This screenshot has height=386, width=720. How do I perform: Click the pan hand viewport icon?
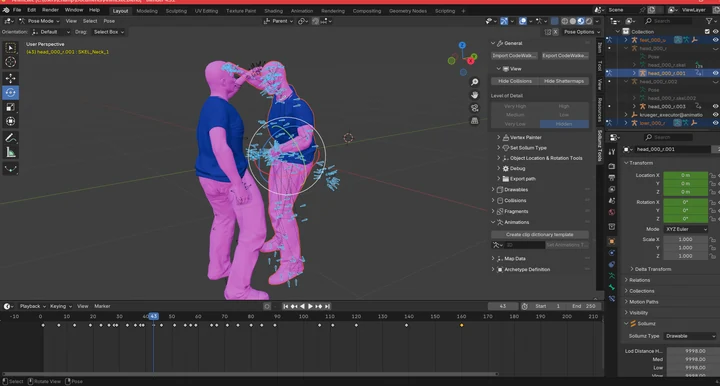474,95
